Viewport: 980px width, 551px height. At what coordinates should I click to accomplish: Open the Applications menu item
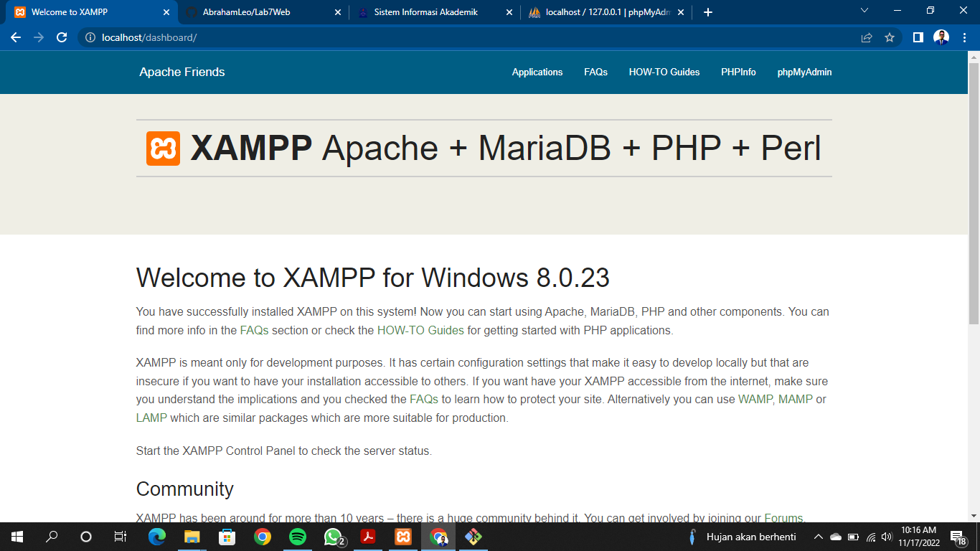(x=537, y=72)
